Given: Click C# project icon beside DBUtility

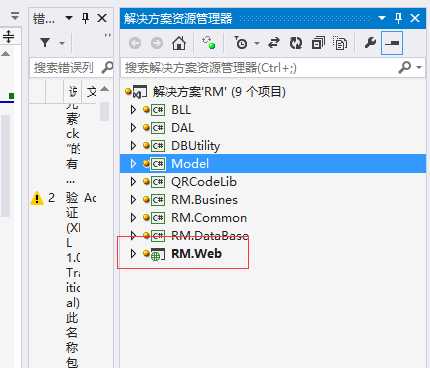Looking at the screenshot, I should 158,146.
